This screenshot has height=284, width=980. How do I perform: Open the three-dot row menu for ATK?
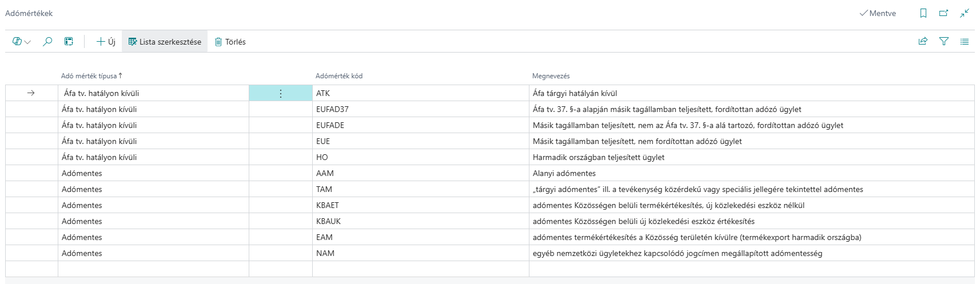coord(281,93)
